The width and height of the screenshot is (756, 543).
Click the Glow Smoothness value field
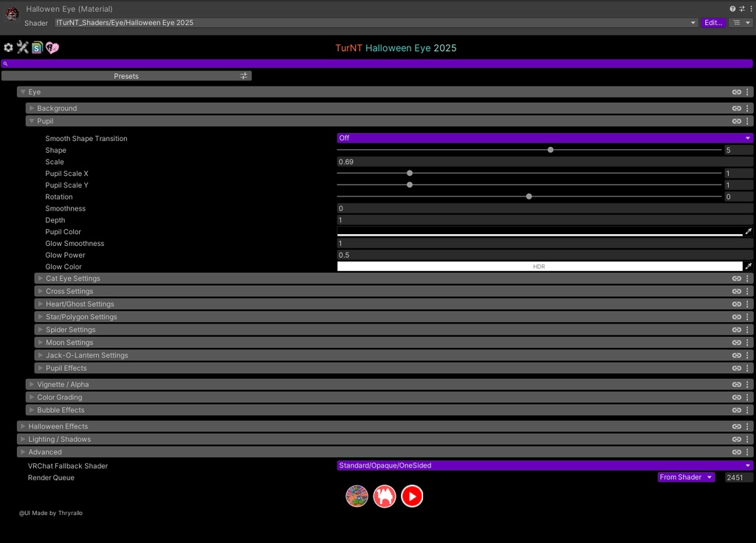click(x=545, y=243)
